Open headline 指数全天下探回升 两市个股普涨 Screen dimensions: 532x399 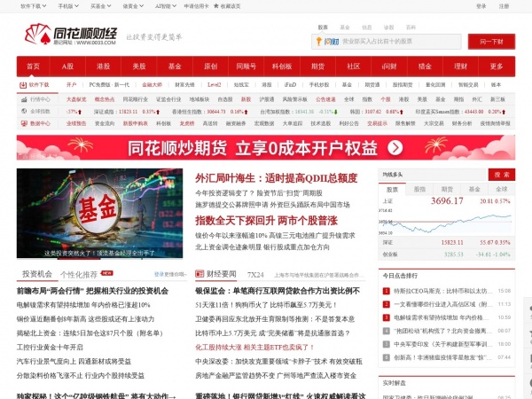(266, 221)
